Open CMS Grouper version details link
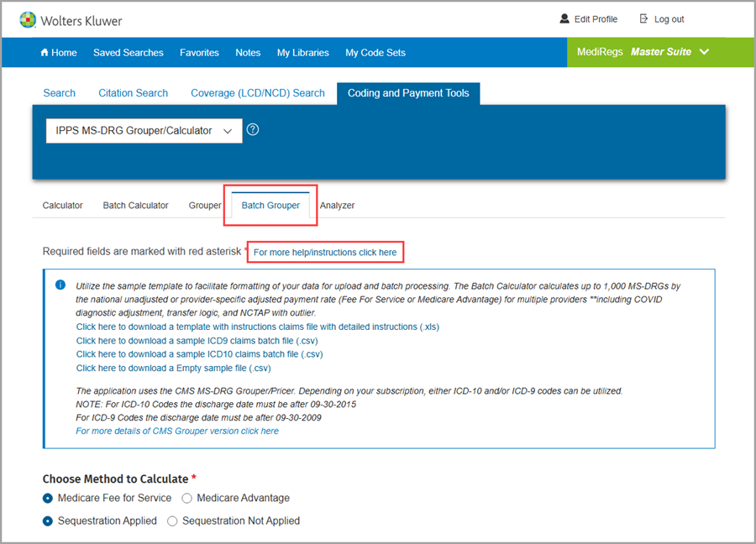Image resolution: width=756 pixels, height=544 pixels. point(177,431)
